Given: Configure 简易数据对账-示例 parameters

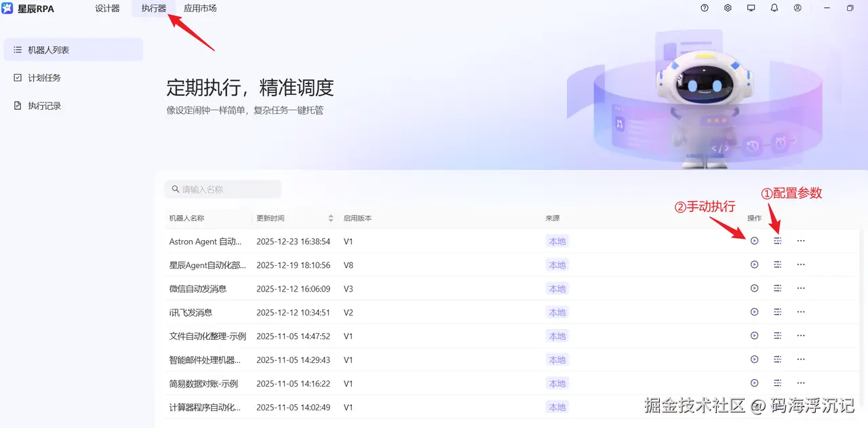Looking at the screenshot, I should click(x=778, y=383).
